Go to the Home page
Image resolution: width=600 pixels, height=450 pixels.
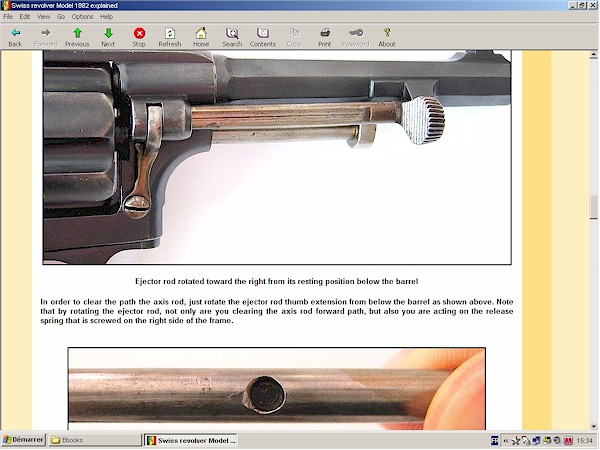(201, 38)
